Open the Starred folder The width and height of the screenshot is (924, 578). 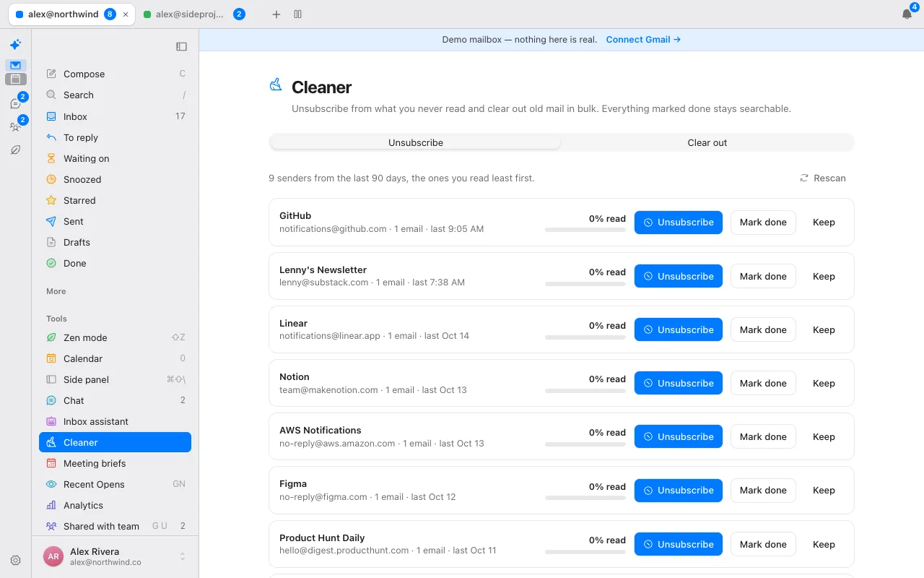(x=115, y=200)
